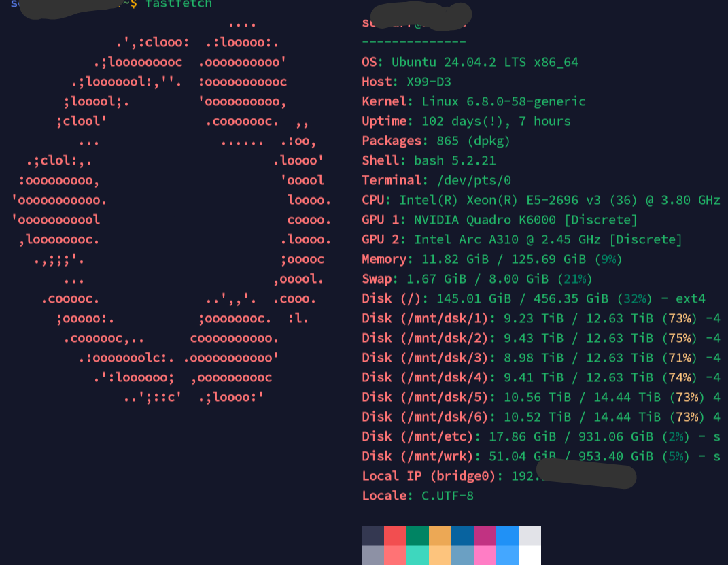Click the white swatch in the bottom palette row
Image resolution: width=728 pixels, height=565 pixels.
coord(530,555)
